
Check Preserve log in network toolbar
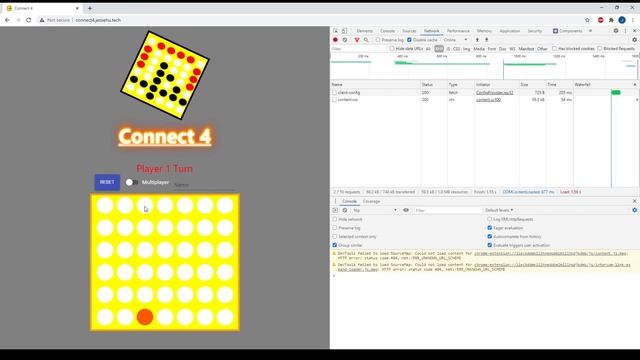point(378,40)
